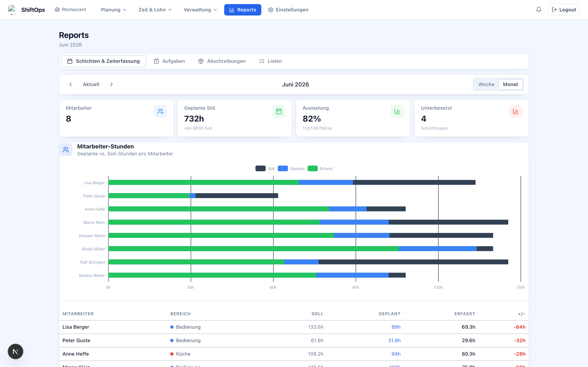Expand the Verwaltung dropdown menu
Image resolution: width=588 pixels, height=367 pixels.
(200, 10)
